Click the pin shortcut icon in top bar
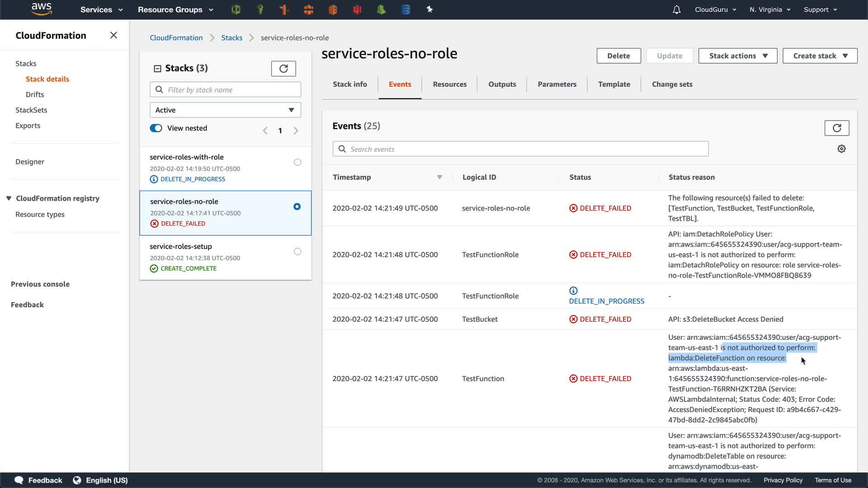 point(429,9)
